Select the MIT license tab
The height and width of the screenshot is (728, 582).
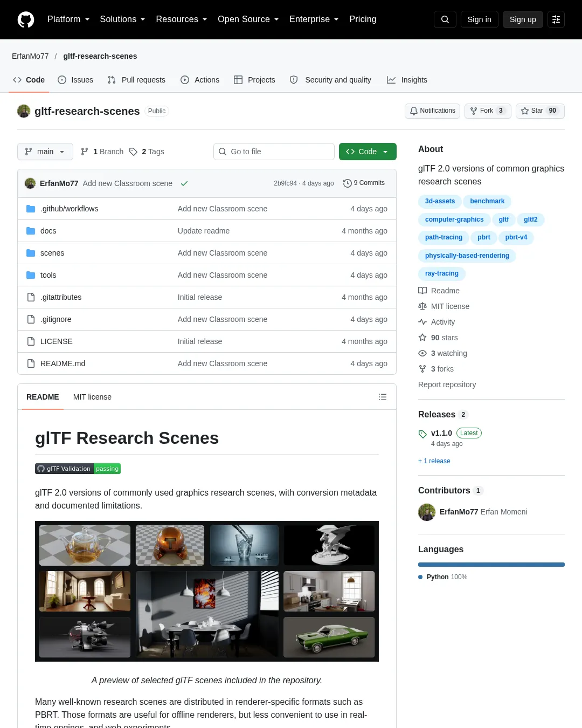click(92, 397)
